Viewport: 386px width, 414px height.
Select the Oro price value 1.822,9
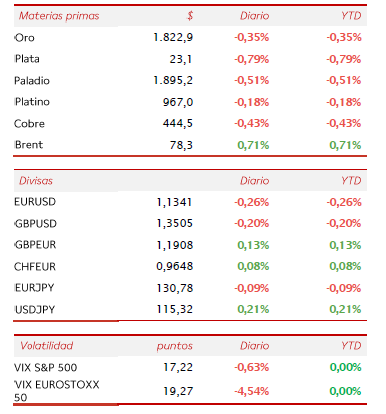tap(173, 37)
